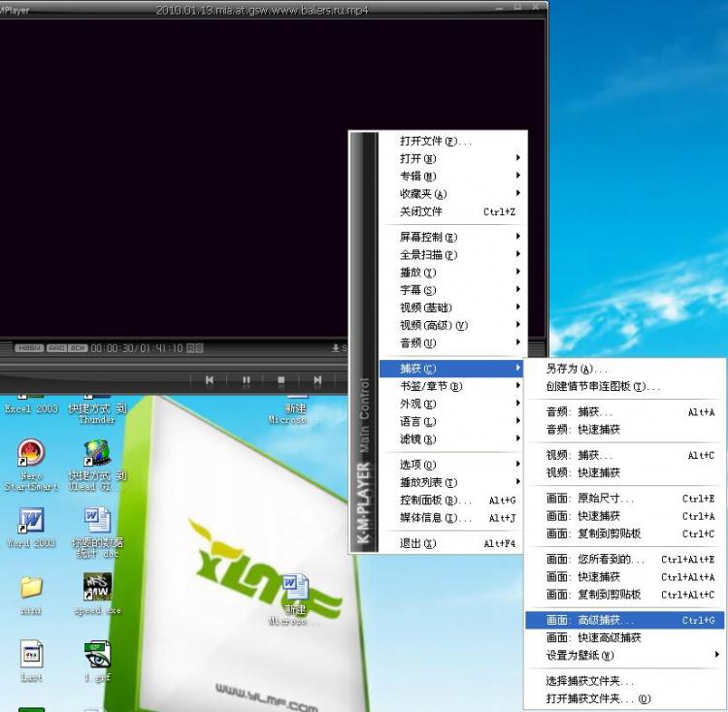Open the 语言(L) submenu

pos(451,422)
